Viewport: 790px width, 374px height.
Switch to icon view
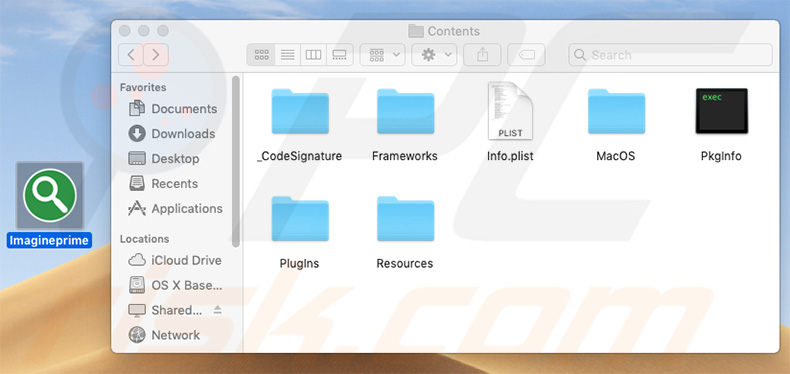click(x=261, y=55)
